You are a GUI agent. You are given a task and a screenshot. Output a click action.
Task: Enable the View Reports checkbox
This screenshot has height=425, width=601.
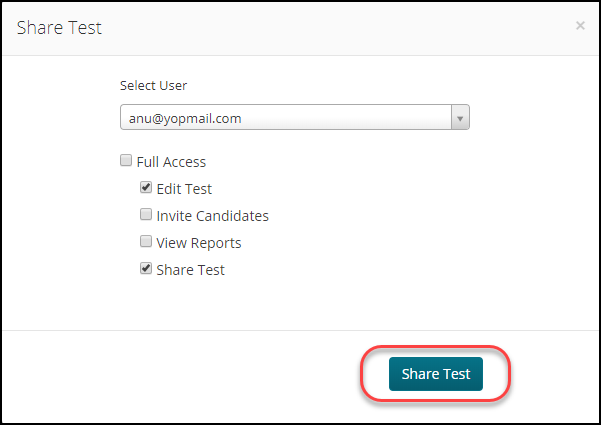click(146, 241)
